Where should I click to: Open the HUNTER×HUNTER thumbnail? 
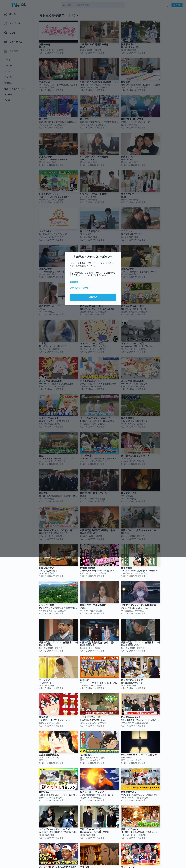point(141,106)
